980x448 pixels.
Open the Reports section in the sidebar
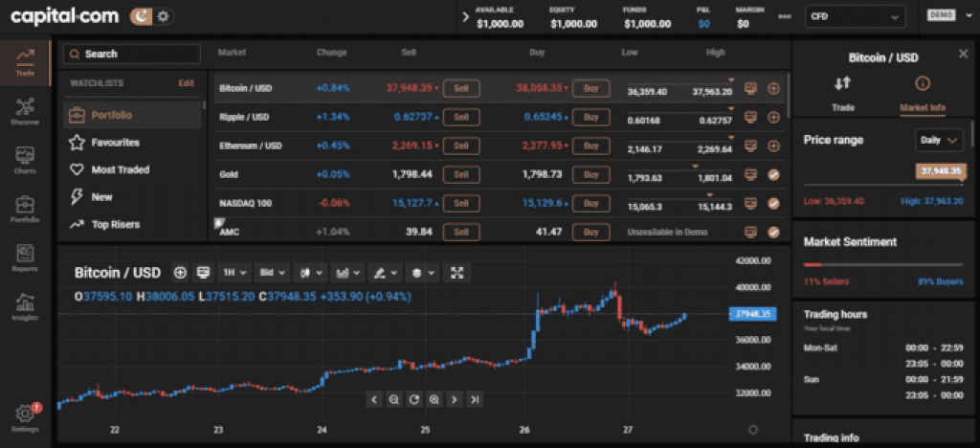click(26, 258)
